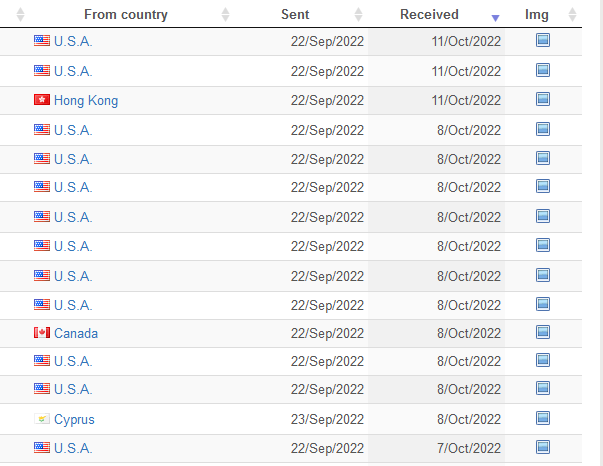Click the Canada flag icon
This screenshot has width=603, height=466.
tap(42, 333)
